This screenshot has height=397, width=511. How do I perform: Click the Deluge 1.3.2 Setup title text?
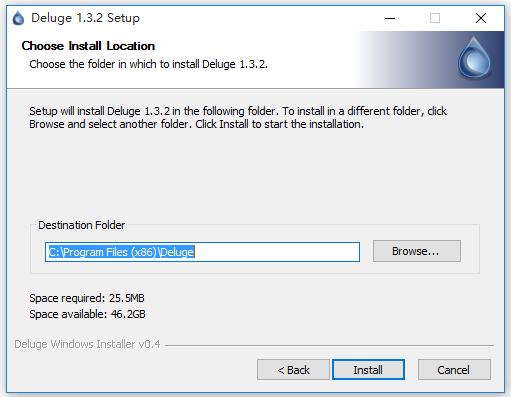[x=85, y=18]
